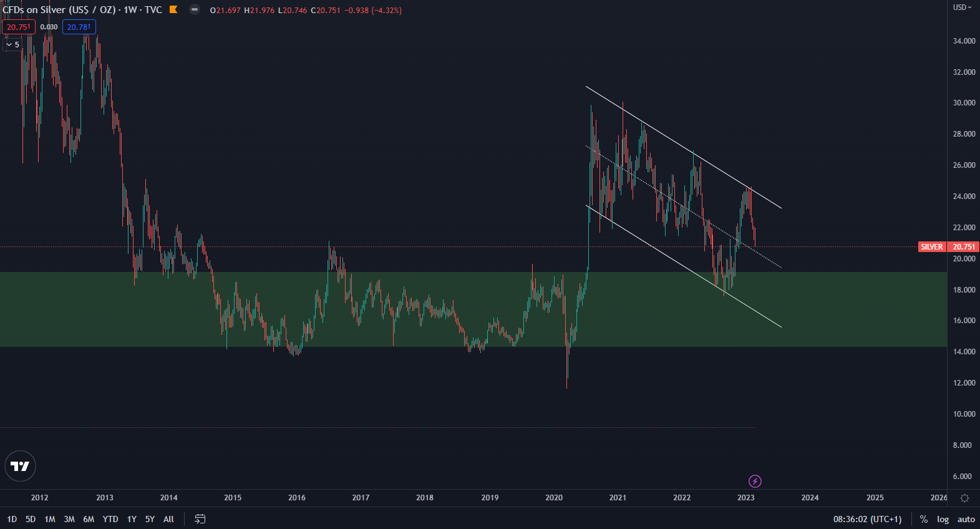The width and height of the screenshot is (980, 529).
Task: Click the grey minus status icon
Action: coord(195,9)
